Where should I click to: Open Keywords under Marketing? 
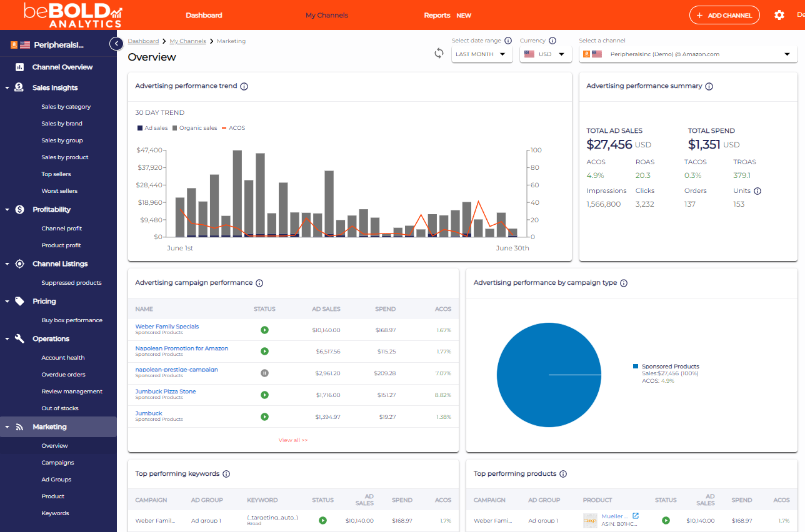point(55,513)
